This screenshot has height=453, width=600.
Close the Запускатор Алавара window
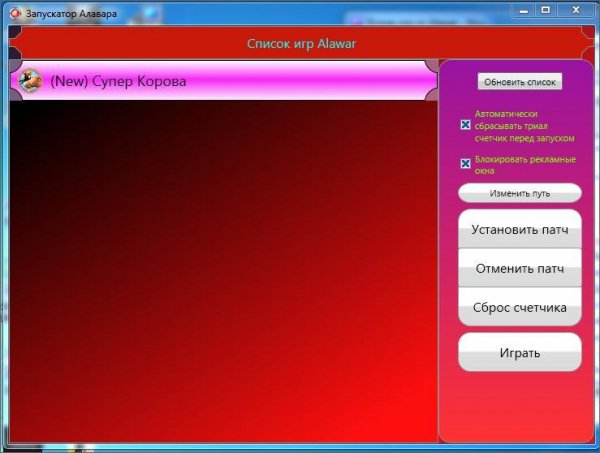576,10
